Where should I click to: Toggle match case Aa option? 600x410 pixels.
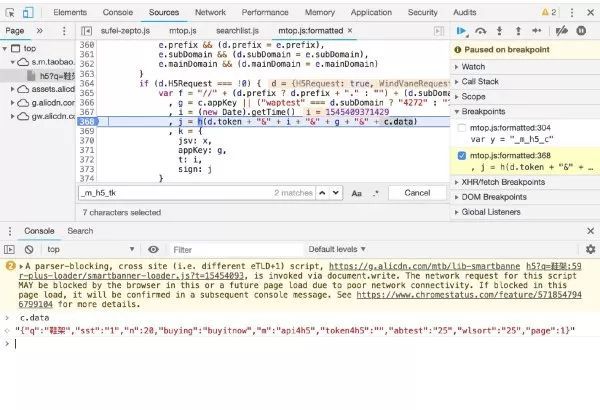pos(356,193)
